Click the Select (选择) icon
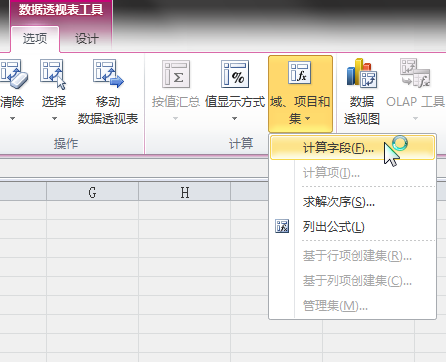 53,74
